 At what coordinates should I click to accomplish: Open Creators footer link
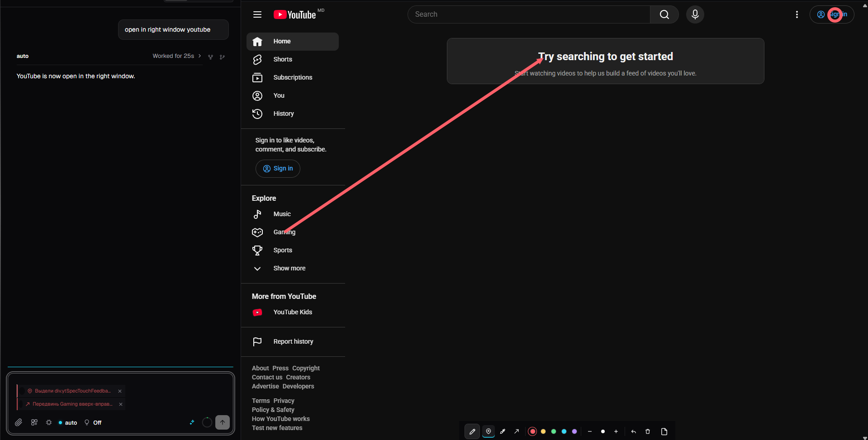[298, 377]
